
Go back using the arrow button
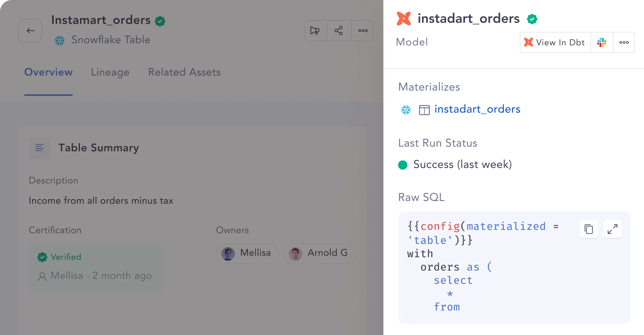(x=30, y=31)
